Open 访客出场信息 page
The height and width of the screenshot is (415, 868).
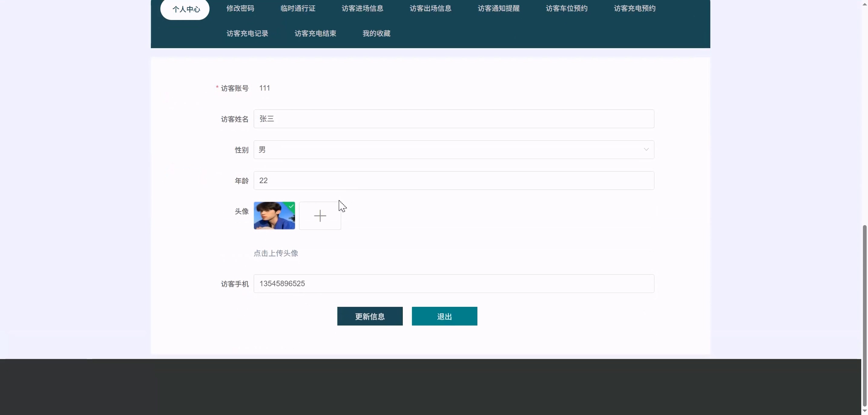coord(430,8)
